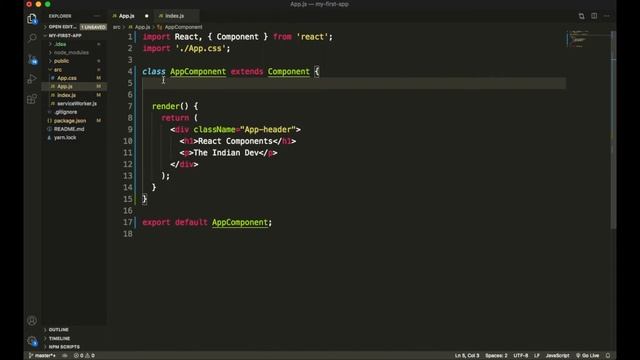Click 'render()' on line 7

pyautogui.click(x=170, y=107)
